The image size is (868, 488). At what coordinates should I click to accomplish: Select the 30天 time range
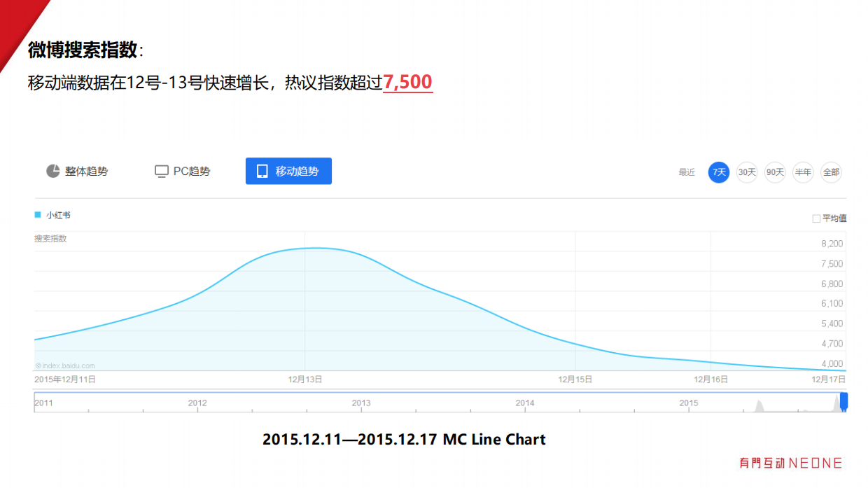[747, 172]
